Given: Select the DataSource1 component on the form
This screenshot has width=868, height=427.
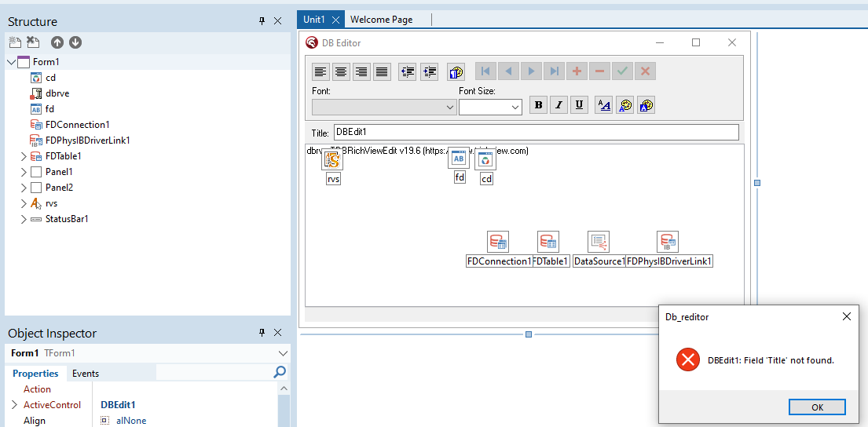Looking at the screenshot, I should point(599,243).
